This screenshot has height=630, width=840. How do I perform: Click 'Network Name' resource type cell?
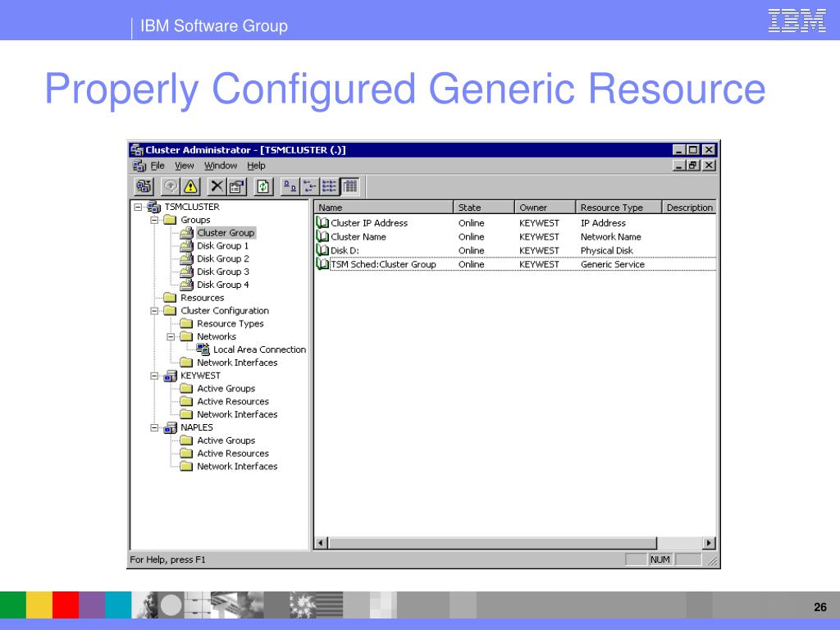click(x=610, y=237)
